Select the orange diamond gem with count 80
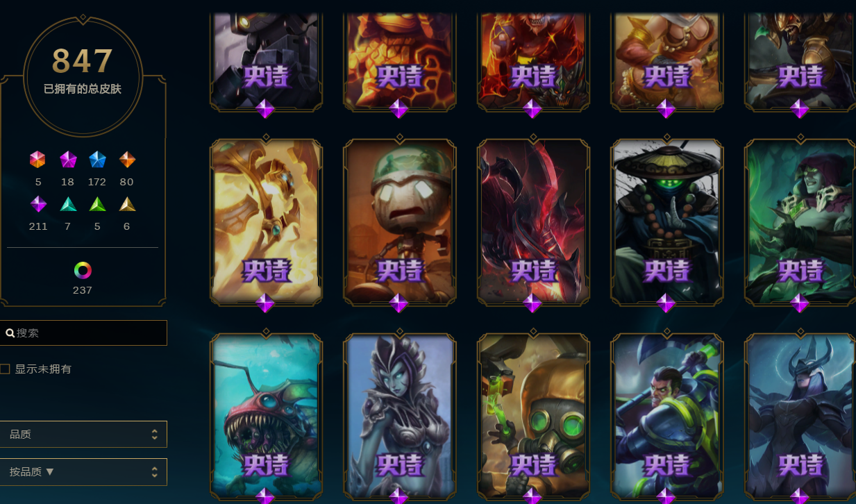Screen dimensions: 856x504 [x=127, y=160]
